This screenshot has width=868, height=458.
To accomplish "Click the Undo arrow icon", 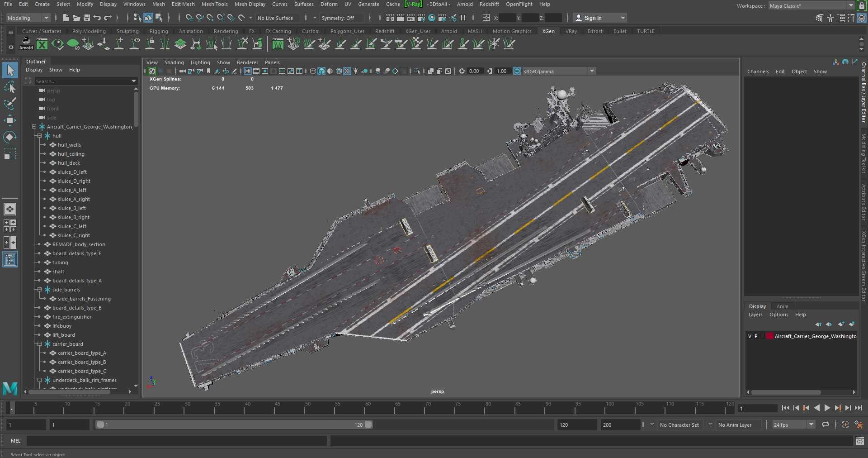I will point(97,18).
